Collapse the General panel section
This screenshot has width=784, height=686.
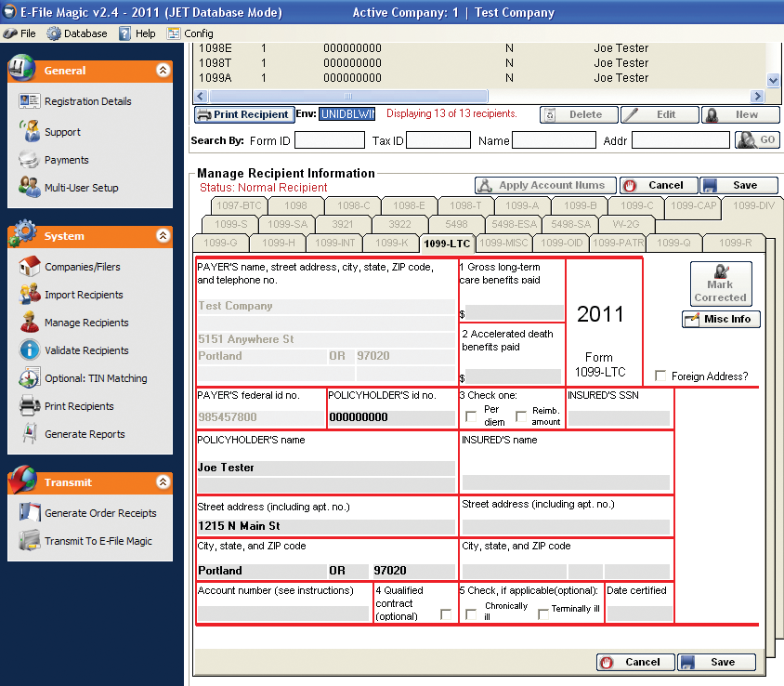pyautogui.click(x=163, y=71)
